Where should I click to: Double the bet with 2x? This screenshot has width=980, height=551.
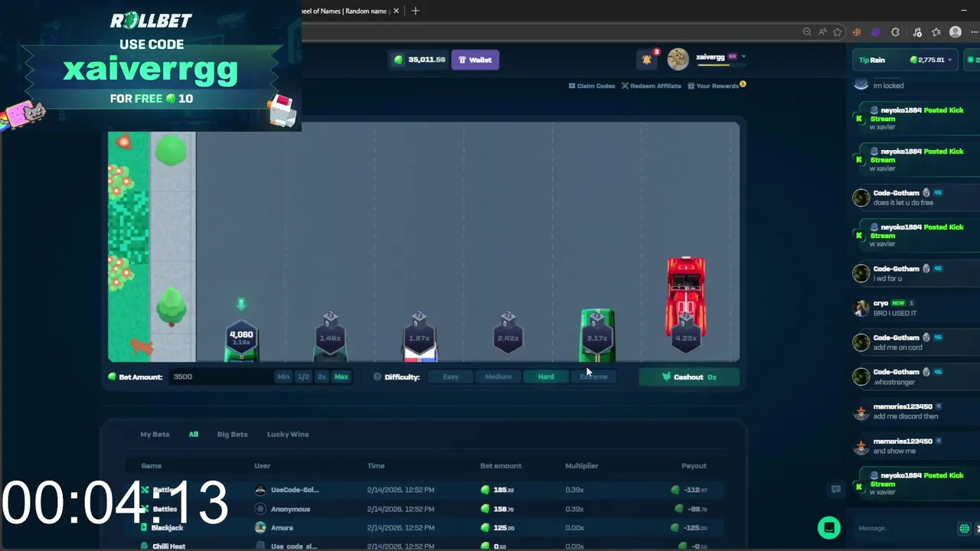322,377
